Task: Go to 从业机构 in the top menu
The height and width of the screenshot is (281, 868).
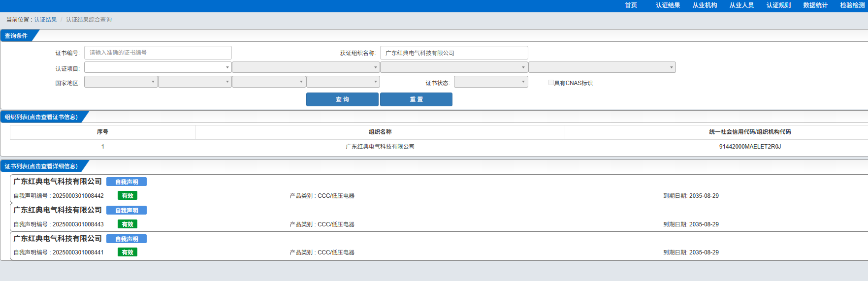Action: (x=705, y=5)
